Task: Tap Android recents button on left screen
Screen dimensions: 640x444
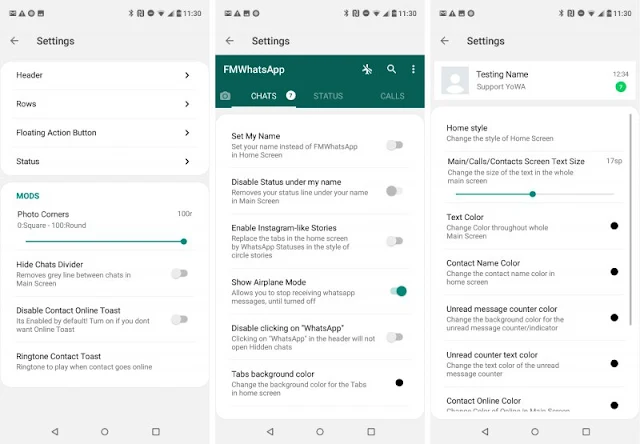Action: click(x=156, y=431)
